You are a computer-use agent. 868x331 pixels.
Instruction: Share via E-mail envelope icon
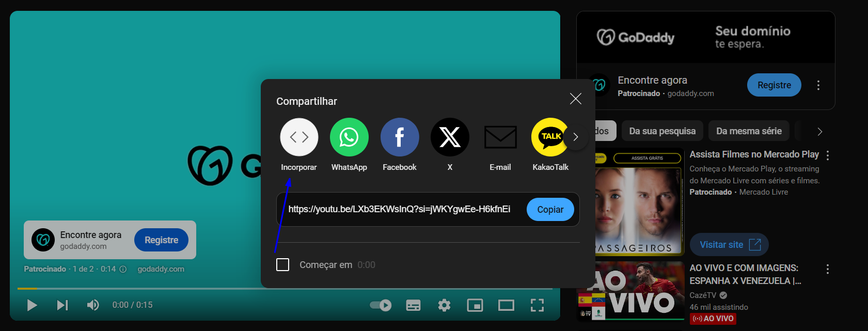(x=500, y=137)
